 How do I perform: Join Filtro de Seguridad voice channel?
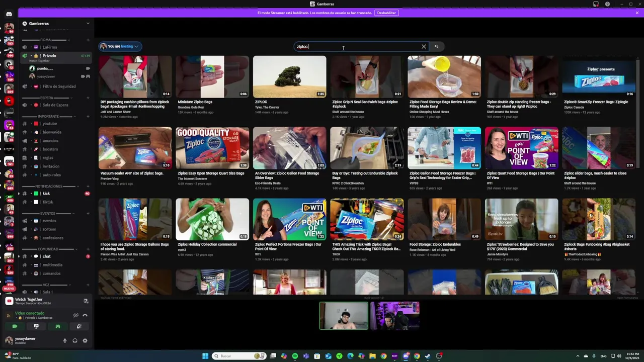click(55, 86)
